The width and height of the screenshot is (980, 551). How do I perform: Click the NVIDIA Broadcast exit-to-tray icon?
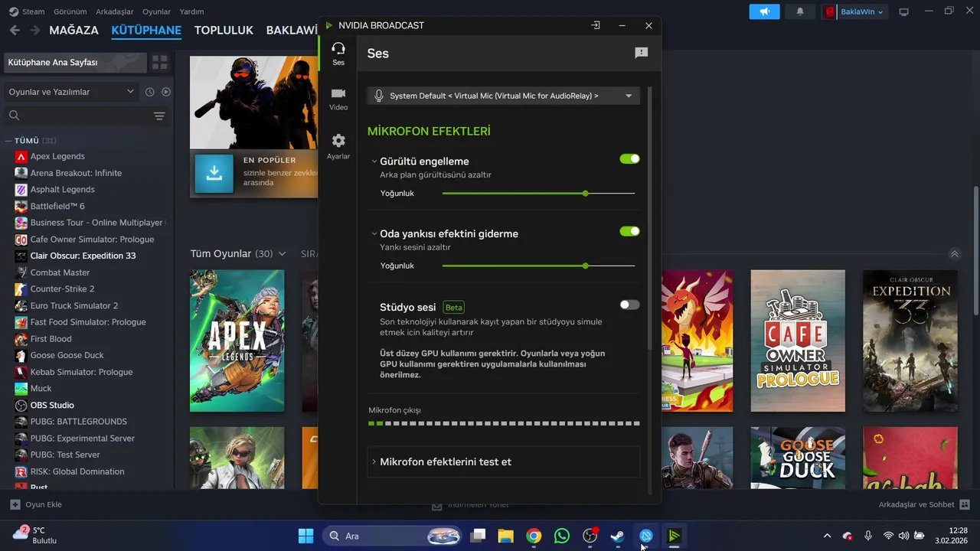click(x=596, y=25)
